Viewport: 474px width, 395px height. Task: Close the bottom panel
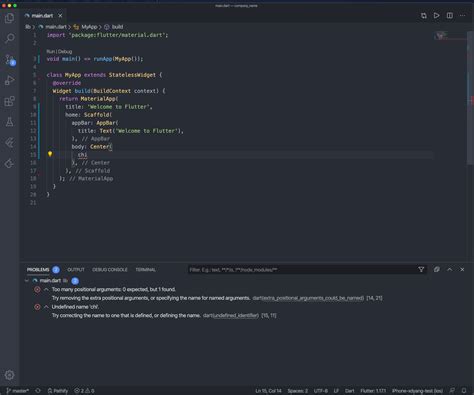[462, 269]
